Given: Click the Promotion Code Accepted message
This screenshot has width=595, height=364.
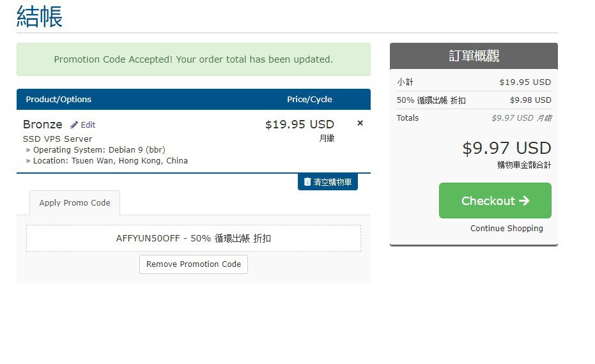Looking at the screenshot, I should (193, 59).
